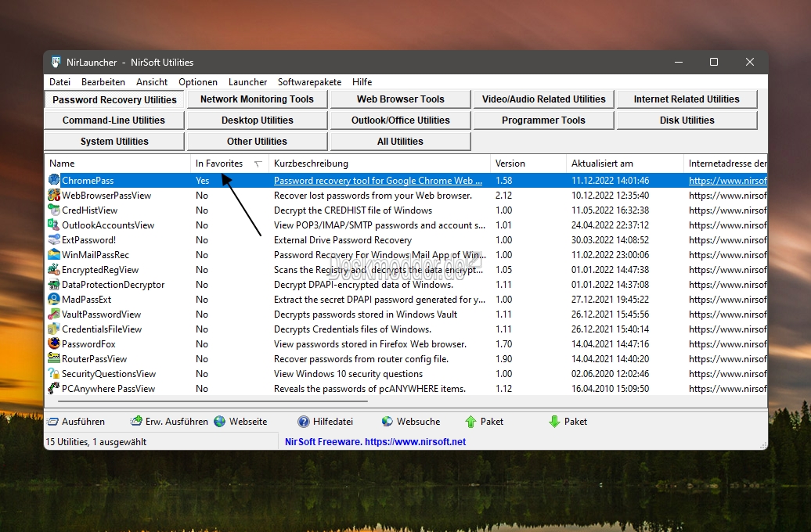Switch to System Utilities category
This screenshot has height=532, width=811.
point(114,142)
